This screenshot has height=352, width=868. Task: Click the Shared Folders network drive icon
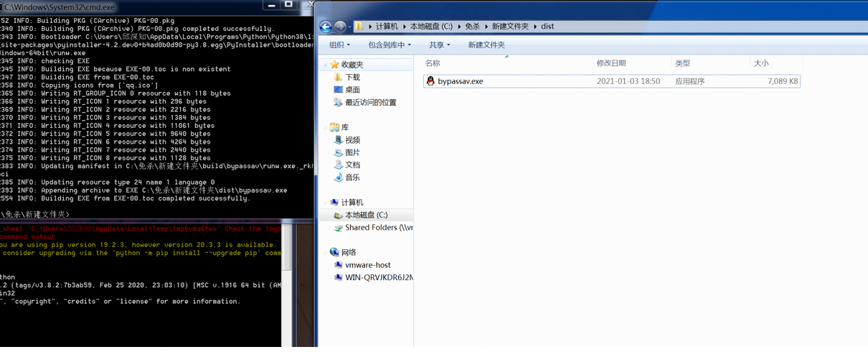pos(339,228)
